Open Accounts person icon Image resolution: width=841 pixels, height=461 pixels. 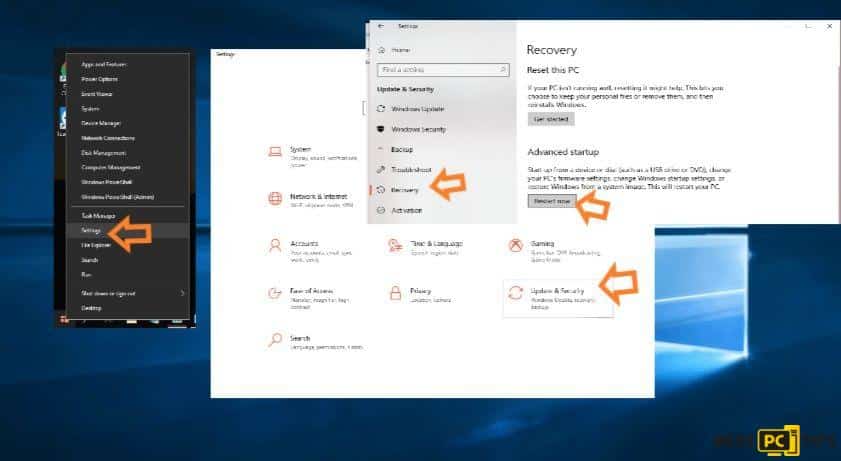(x=275, y=246)
